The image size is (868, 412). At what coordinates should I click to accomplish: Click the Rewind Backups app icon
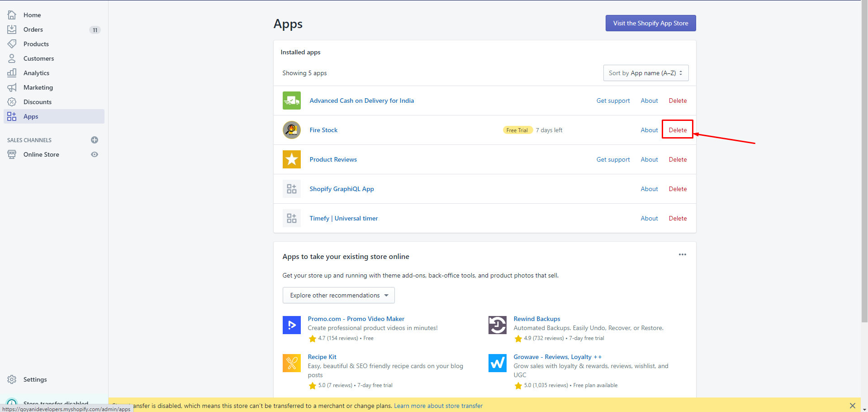pos(498,325)
